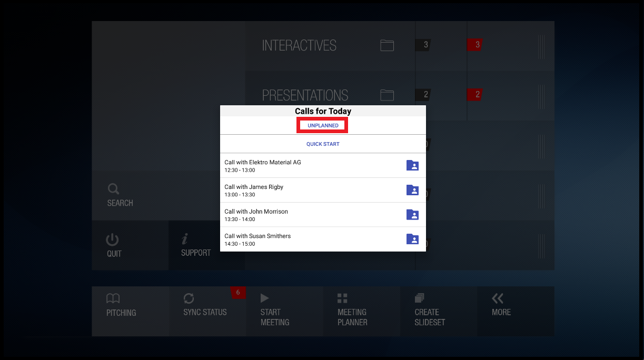Open the Meeting Planner grid icon

pyautogui.click(x=342, y=298)
